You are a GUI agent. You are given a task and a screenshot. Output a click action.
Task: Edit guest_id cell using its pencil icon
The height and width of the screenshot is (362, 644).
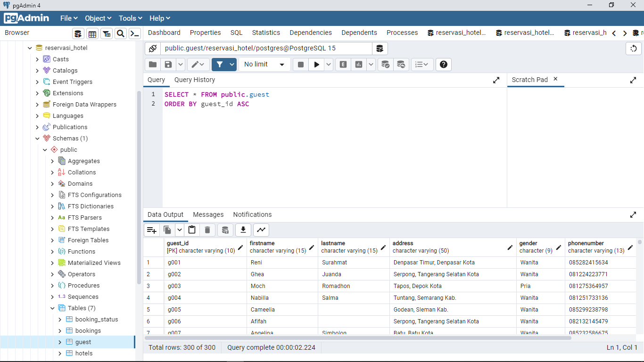(x=240, y=247)
